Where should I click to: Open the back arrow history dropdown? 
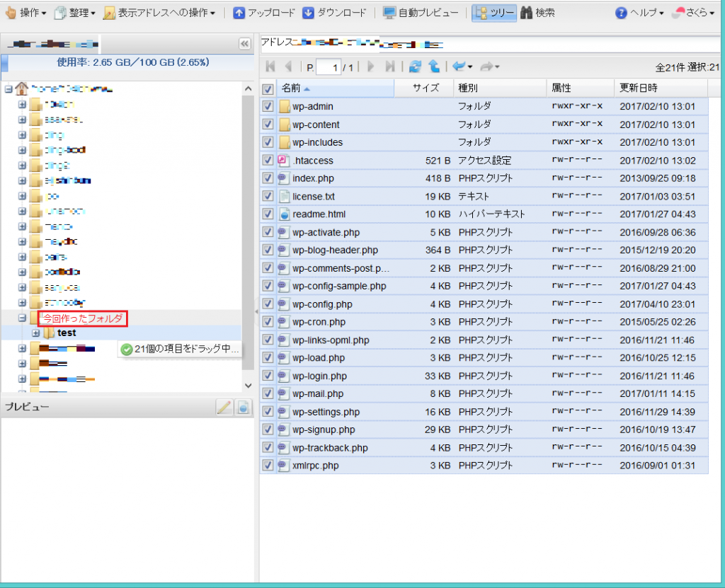pyautogui.click(x=462, y=67)
